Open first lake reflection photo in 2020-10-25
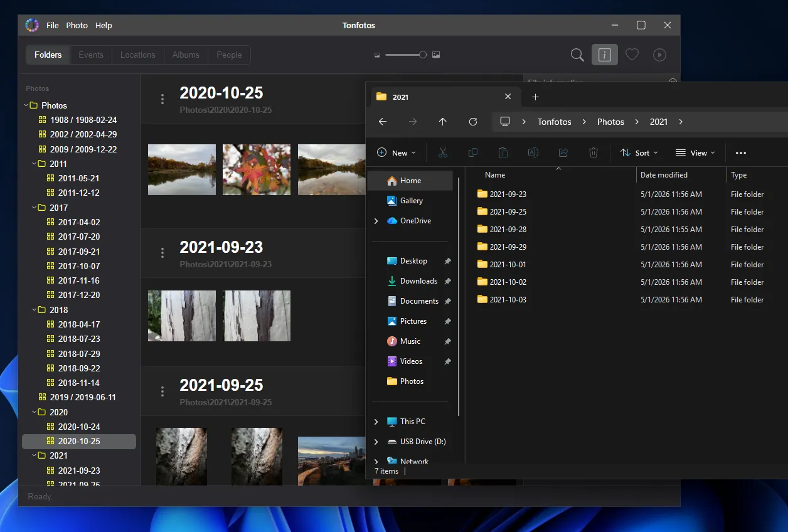This screenshot has height=532, width=788. click(182, 170)
